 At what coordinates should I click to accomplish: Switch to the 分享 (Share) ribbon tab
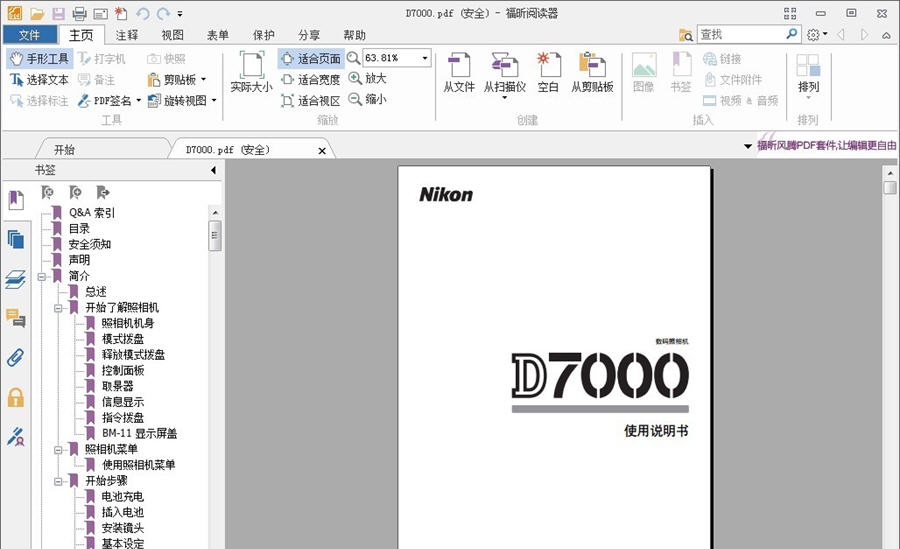point(309,35)
